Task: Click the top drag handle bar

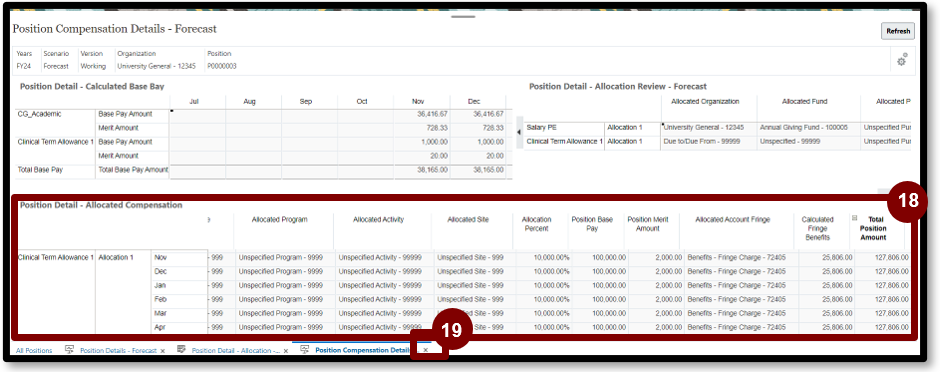Action: pyautogui.click(x=463, y=17)
